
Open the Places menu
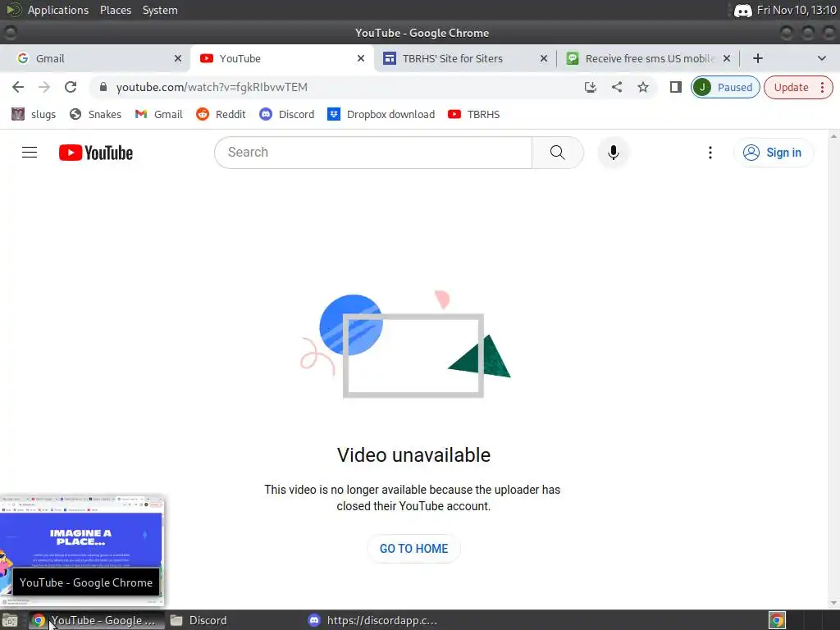coord(115,10)
